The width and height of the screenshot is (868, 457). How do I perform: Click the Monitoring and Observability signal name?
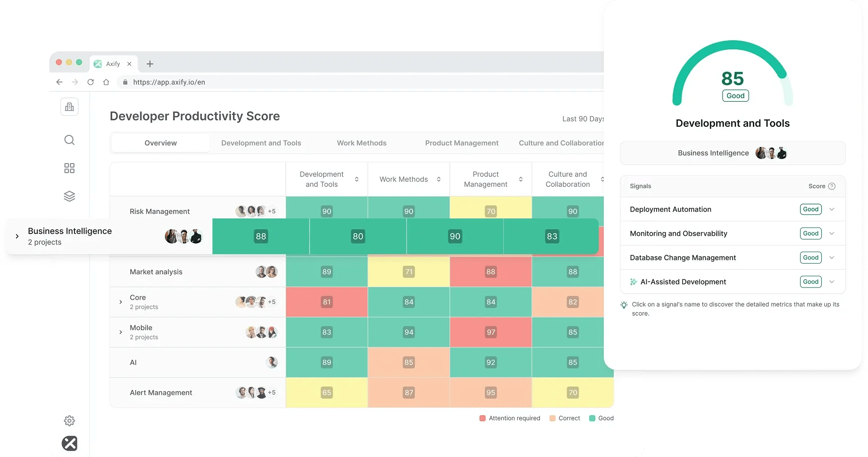678,234
